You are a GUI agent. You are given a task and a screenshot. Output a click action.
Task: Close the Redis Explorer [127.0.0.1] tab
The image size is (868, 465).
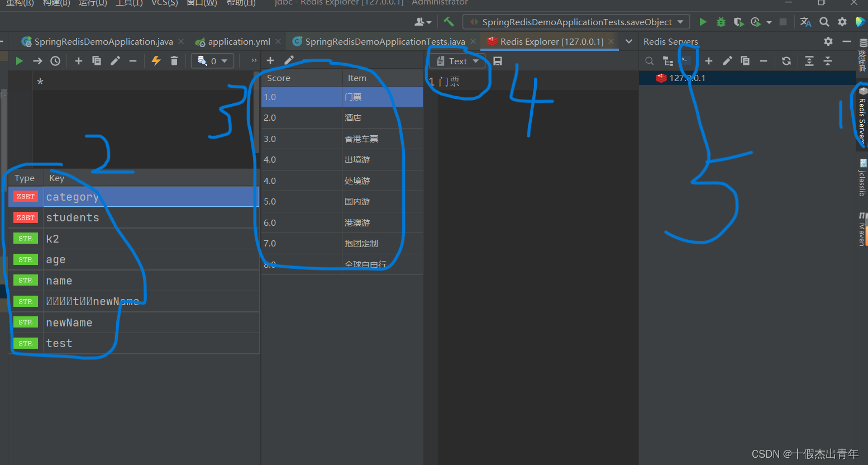click(x=611, y=41)
